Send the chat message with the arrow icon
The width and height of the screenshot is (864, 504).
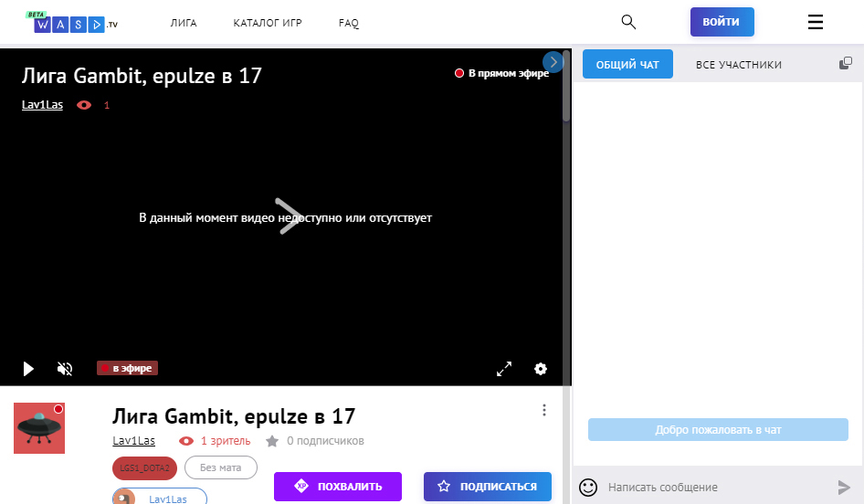pos(844,488)
